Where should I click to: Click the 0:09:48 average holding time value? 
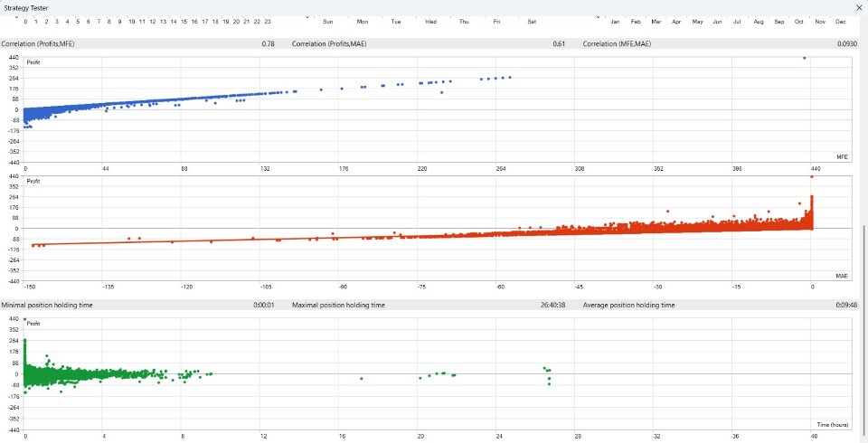846,305
